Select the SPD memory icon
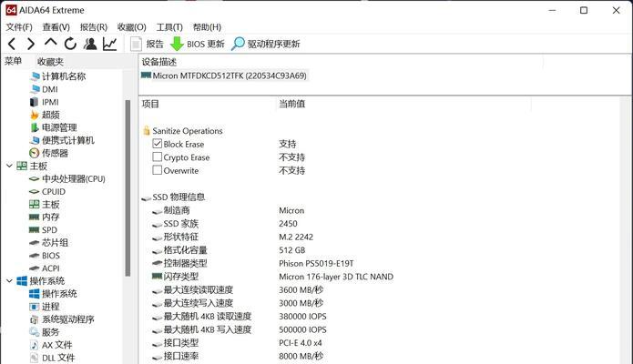Image resolution: width=633 pixels, height=364 pixels. [x=35, y=230]
